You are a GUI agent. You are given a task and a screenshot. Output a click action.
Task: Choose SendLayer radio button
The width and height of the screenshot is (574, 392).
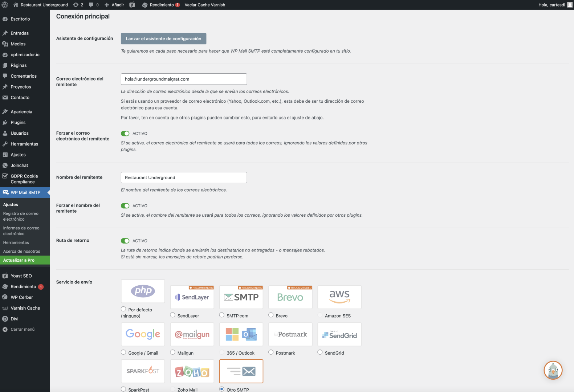click(x=173, y=315)
